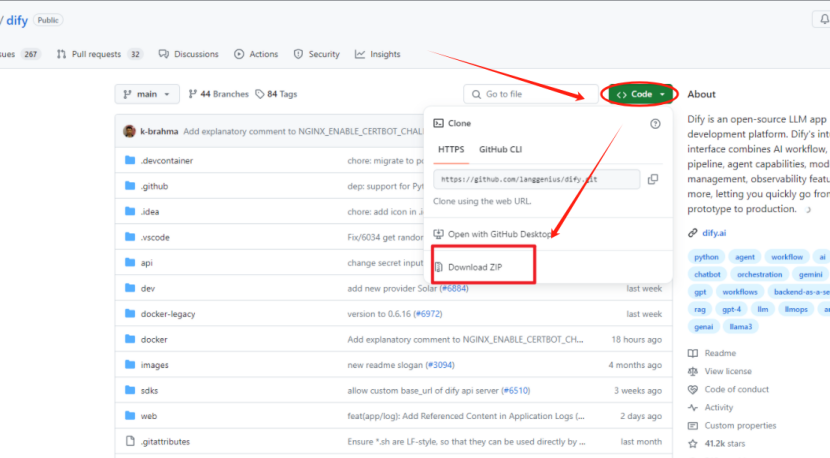Open the Custom properties link
This screenshot has width=830, height=458.
pos(732,426)
